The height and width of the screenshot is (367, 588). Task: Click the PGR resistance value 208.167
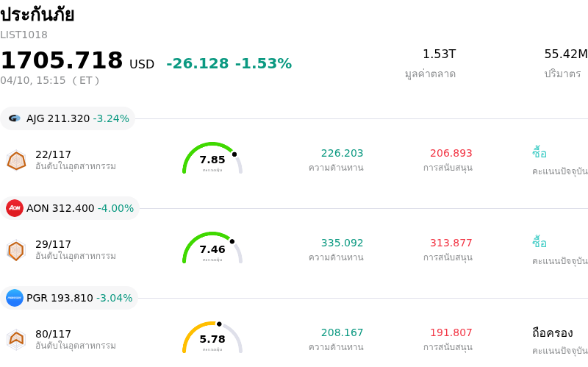pos(342,332)
